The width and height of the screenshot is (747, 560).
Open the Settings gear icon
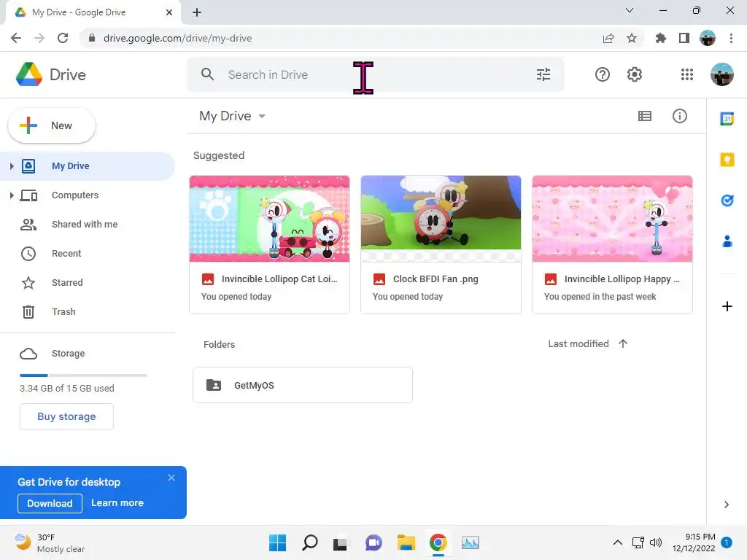(634, 74)
